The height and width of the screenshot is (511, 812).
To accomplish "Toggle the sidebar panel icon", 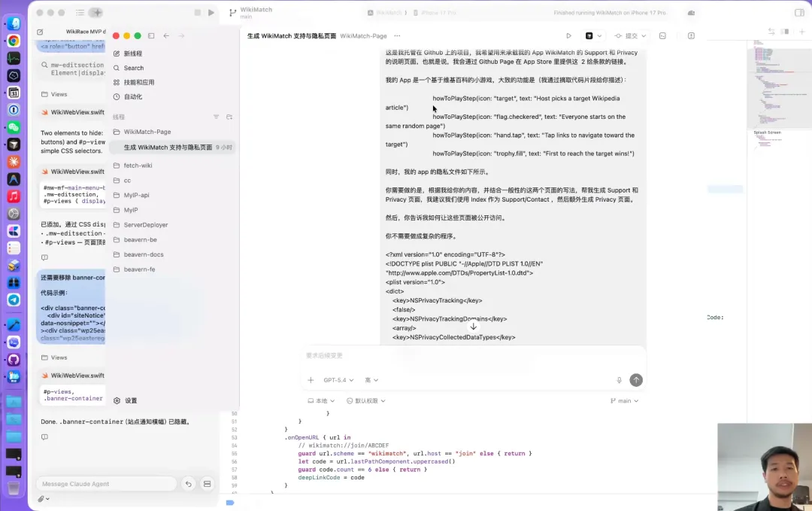I will coord(151,36).
